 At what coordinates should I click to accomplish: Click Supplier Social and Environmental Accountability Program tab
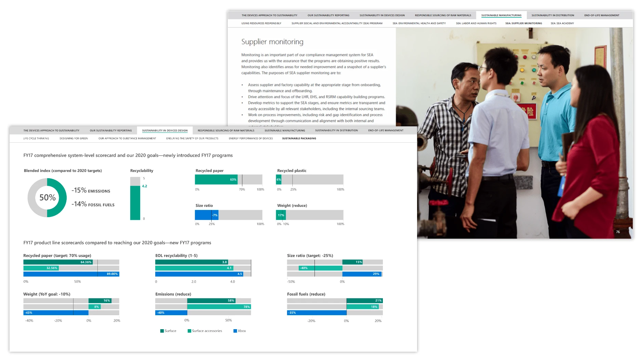[x=337, y=23]
